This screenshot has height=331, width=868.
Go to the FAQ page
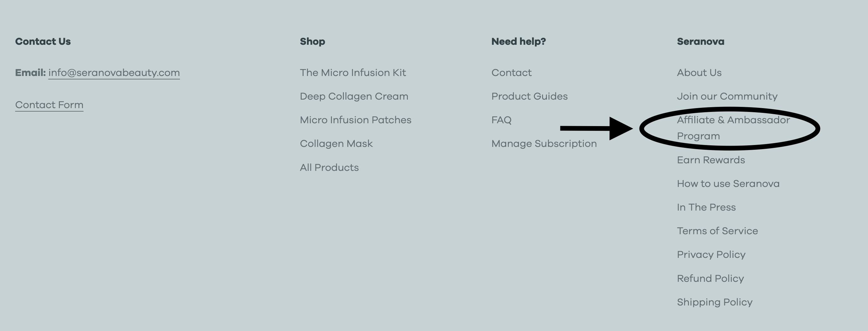[x=501, y=120]
